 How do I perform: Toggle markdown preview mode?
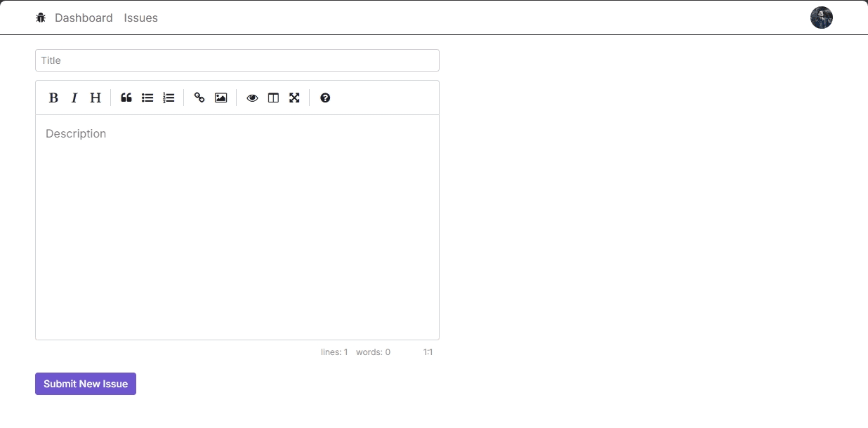tap(252, 98)
